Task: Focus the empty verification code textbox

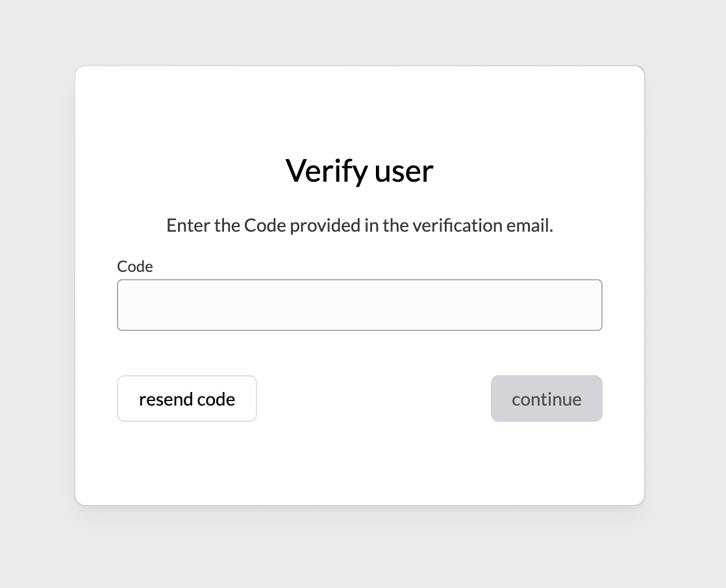Action: pyautogui.click(x=359, y=305)
